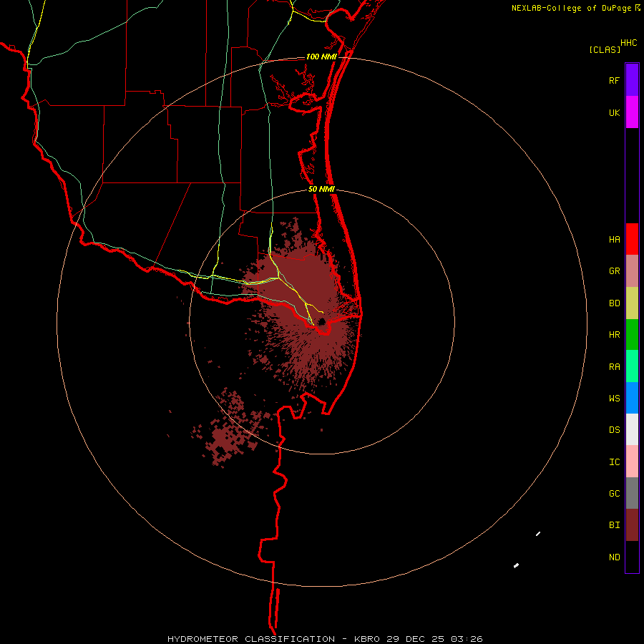The width and height of the screenshot is (644, 644).
Task: Select the GR pink legend swatch
Action: click(x=632, y=271)
